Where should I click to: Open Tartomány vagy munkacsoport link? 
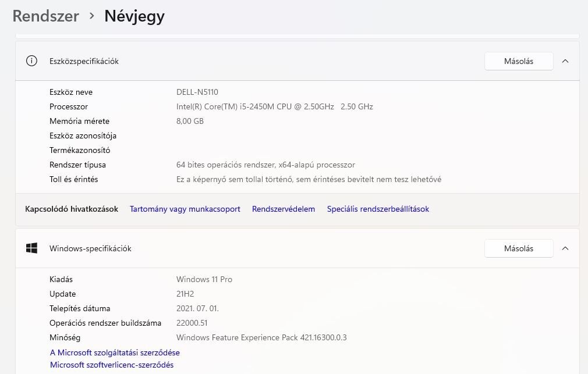(x=185, y=209)
